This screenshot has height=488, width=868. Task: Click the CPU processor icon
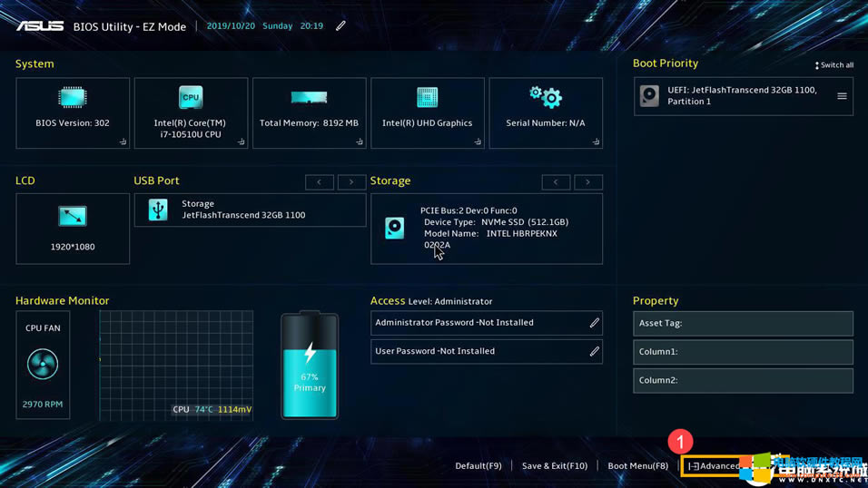tap(191, 97)
